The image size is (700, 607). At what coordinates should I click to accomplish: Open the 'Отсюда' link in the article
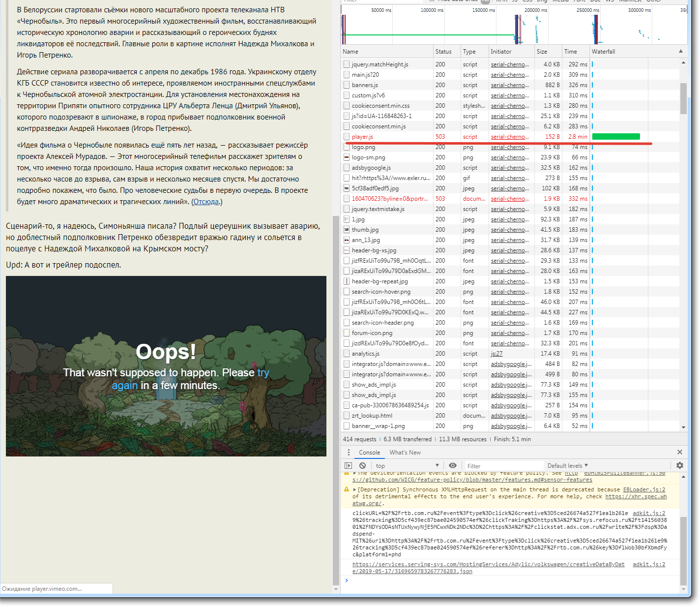[206, 202]
